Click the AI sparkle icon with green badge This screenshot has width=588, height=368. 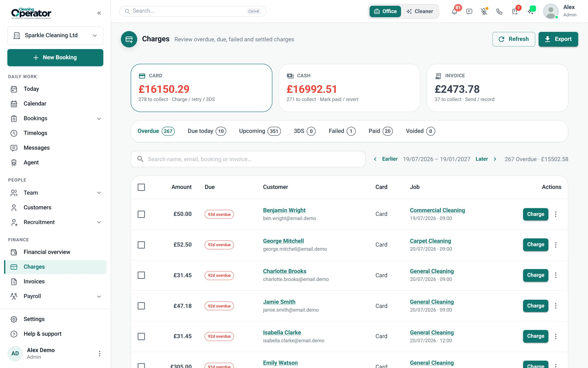tap(531, 11)
